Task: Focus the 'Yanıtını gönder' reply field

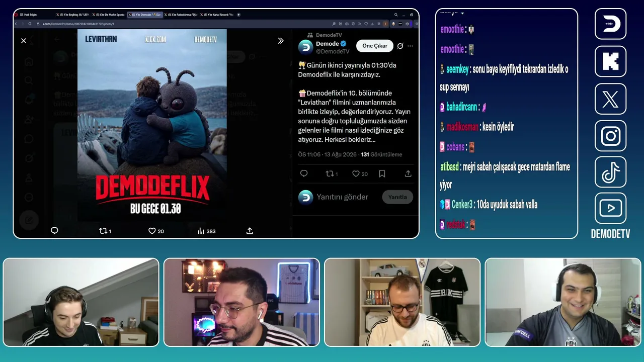Action: point(343,197)
